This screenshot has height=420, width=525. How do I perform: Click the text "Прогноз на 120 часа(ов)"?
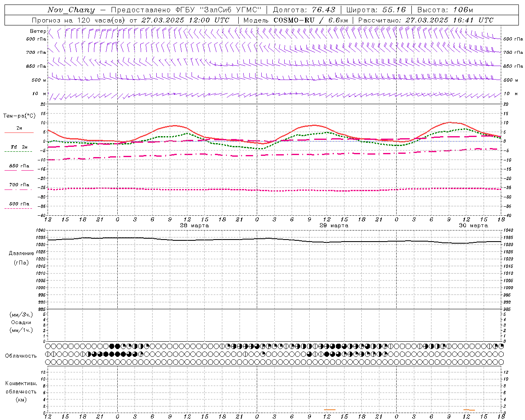79,20
